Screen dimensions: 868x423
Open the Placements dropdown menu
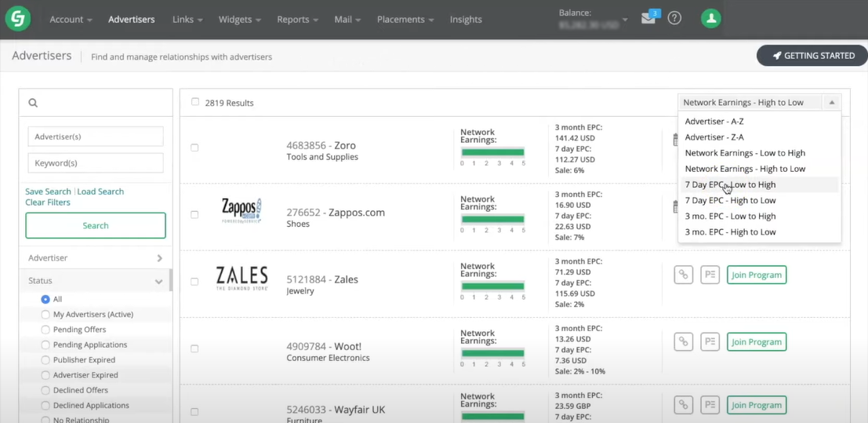(405, 20)
